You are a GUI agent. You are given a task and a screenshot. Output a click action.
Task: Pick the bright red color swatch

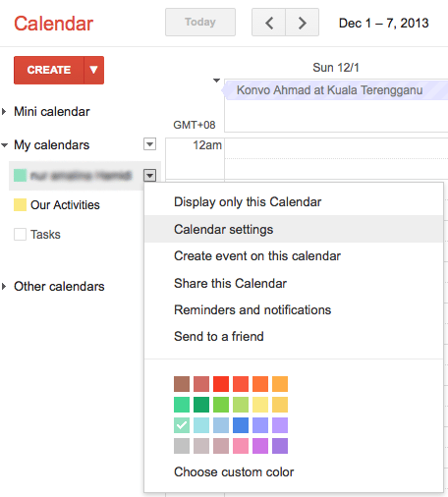click(221, 384)
